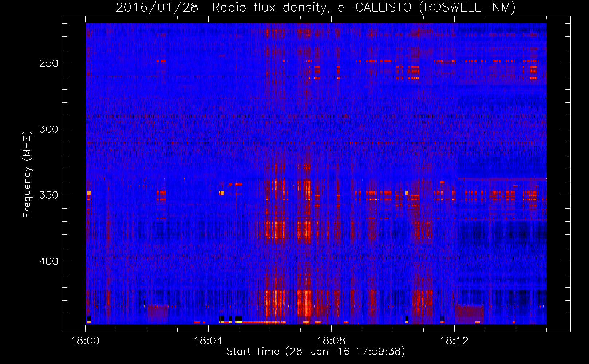Click the 400 frequency tick label
Screen dimensions: 589x364
(x=49, y=261)
